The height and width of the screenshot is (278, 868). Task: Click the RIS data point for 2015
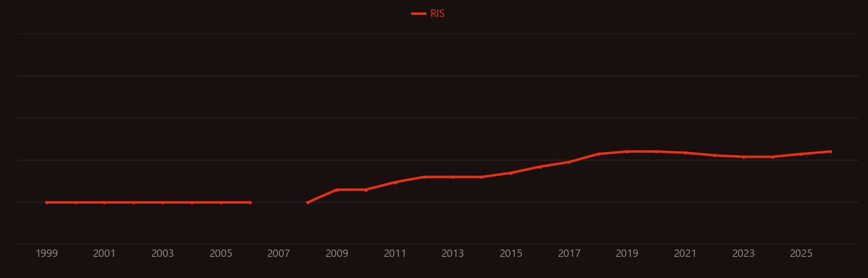tap(511, 173)
